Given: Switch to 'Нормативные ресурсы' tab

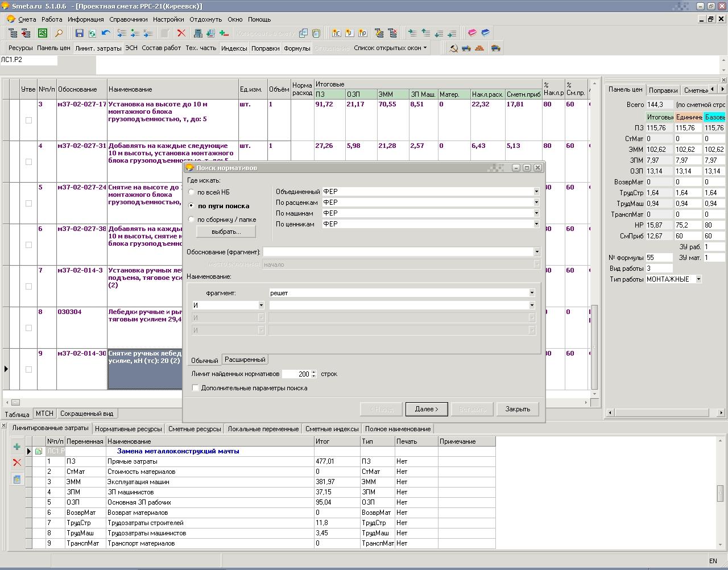Looking at the screenshot, I should tap(129, 429).
